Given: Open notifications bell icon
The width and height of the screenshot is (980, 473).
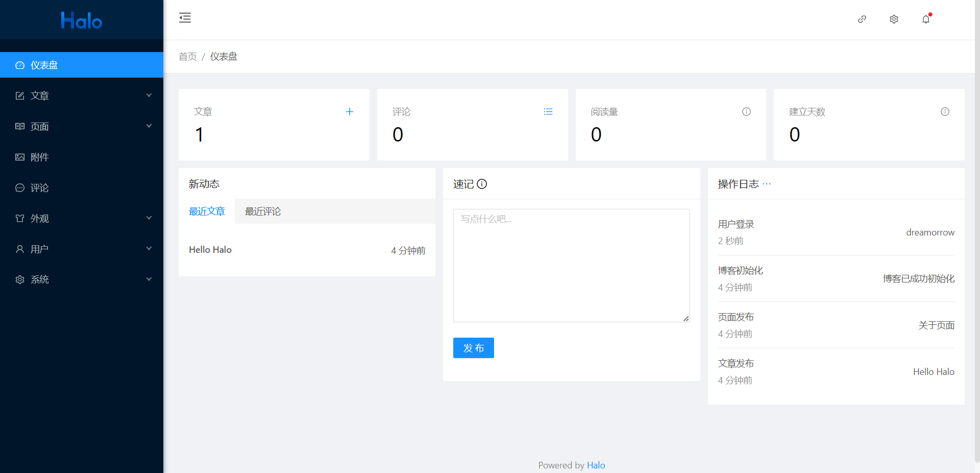Looking at the screenshot, I should click(x=926, y=19).
